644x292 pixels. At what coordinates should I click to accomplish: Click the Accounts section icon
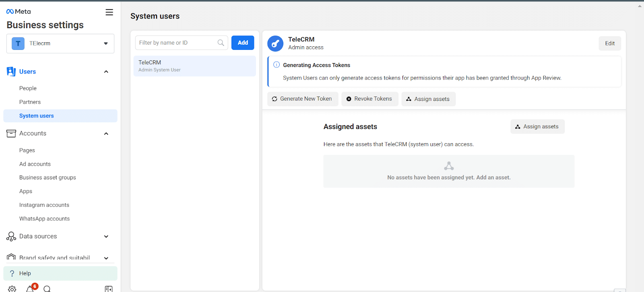point(11,134)
